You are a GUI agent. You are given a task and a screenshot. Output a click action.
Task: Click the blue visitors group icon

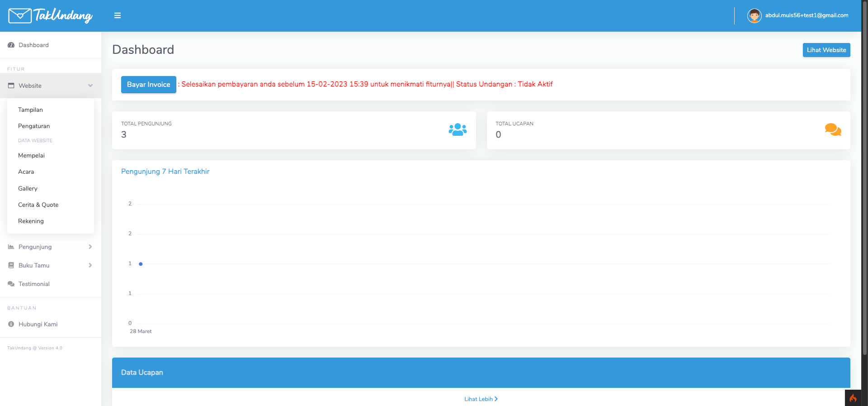click(x=458, y=130)
